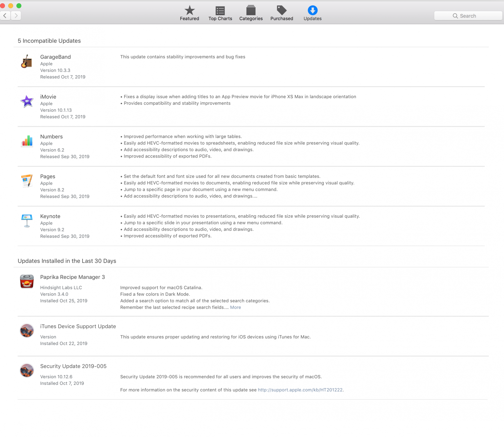Click iTunes Device Support Update title
The width and height of the screenshot is (504, 437).
(78, 326)
